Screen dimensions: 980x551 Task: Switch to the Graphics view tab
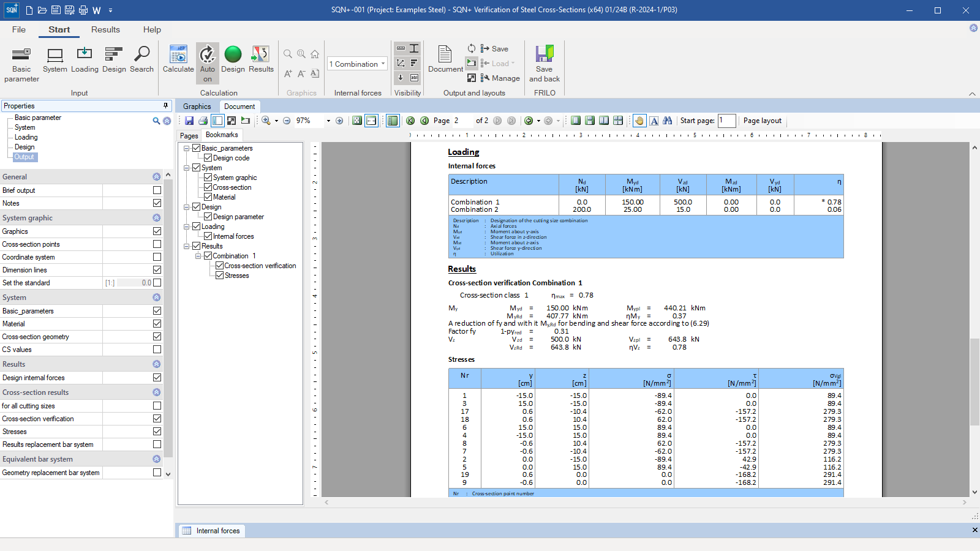[197, 107]
